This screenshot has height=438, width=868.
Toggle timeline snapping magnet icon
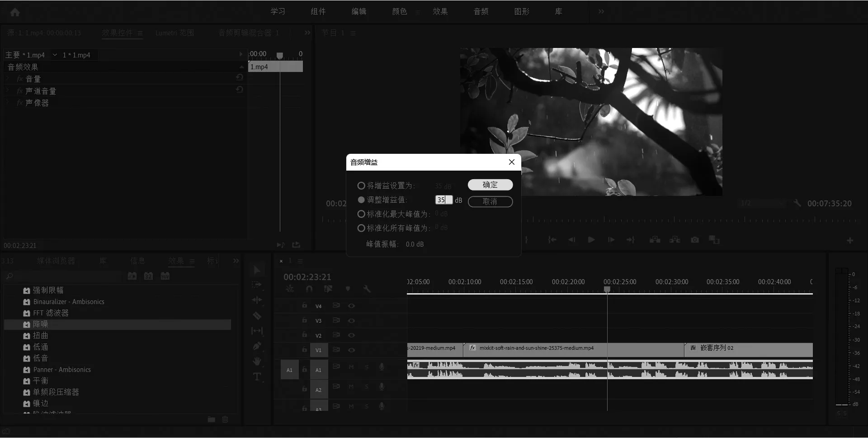point(309,289)
